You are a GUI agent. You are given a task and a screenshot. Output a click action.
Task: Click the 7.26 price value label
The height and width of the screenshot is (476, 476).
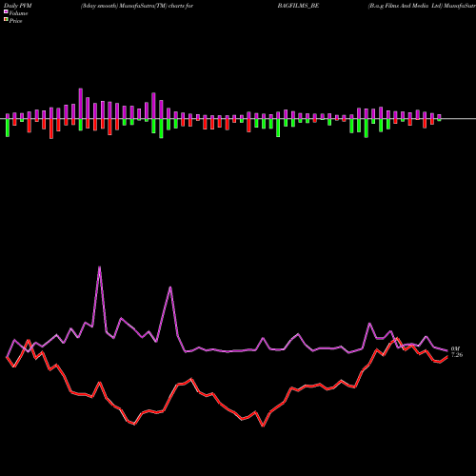point(457,355)
